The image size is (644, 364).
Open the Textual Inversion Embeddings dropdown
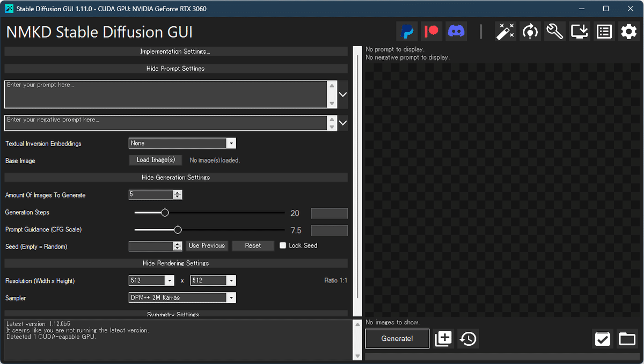[x=182, y=143]
